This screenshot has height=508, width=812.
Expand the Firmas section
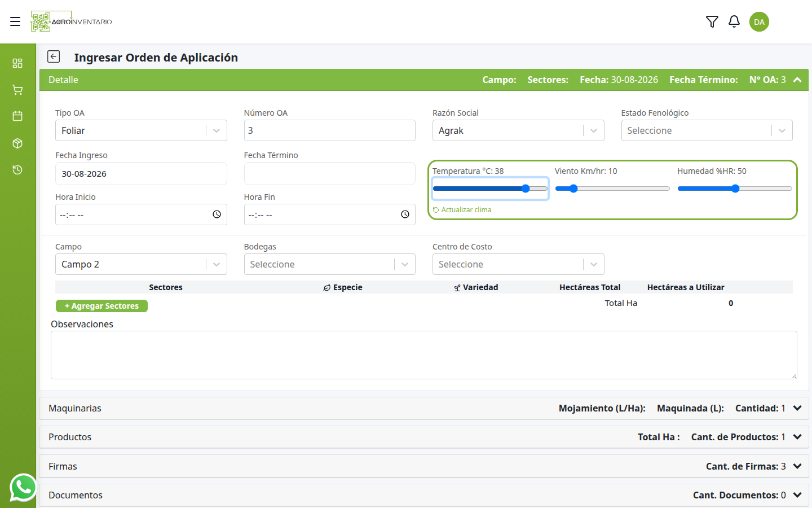424,466
